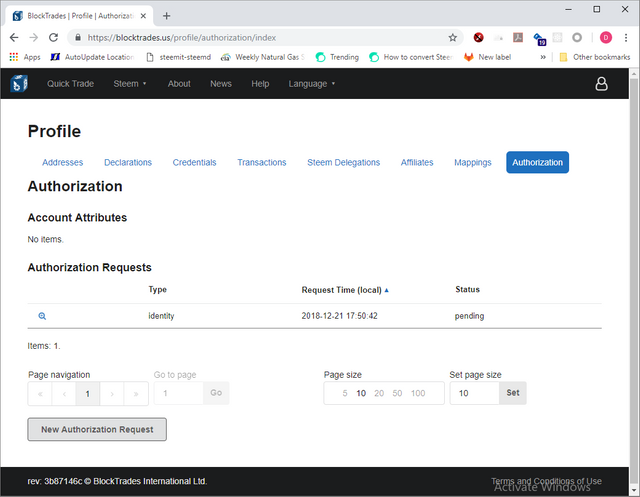640x497 pixels.
Task: Click New Authorization Request button
Action: [97, 429]
